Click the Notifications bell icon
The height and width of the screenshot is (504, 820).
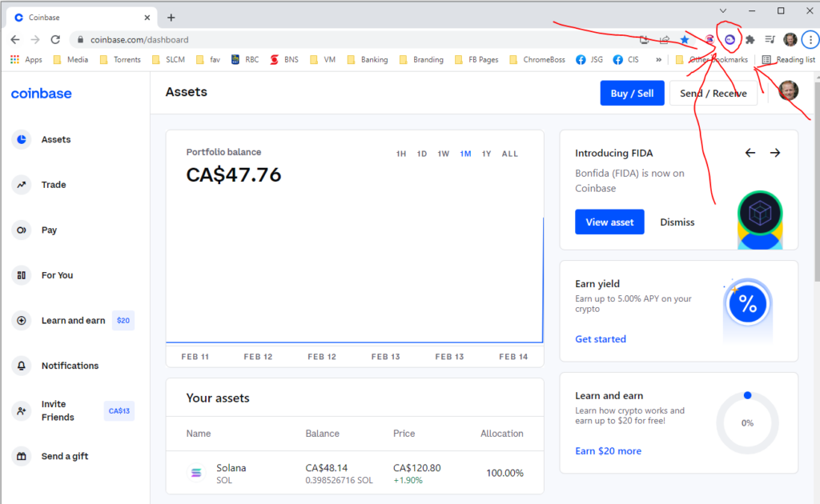[x=22, y=366]
